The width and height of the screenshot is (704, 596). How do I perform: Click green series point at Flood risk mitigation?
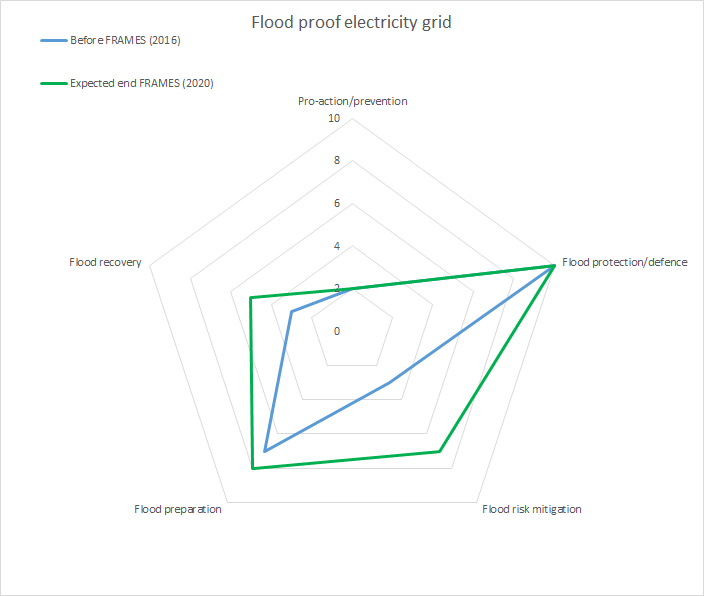tap(439, 452)
